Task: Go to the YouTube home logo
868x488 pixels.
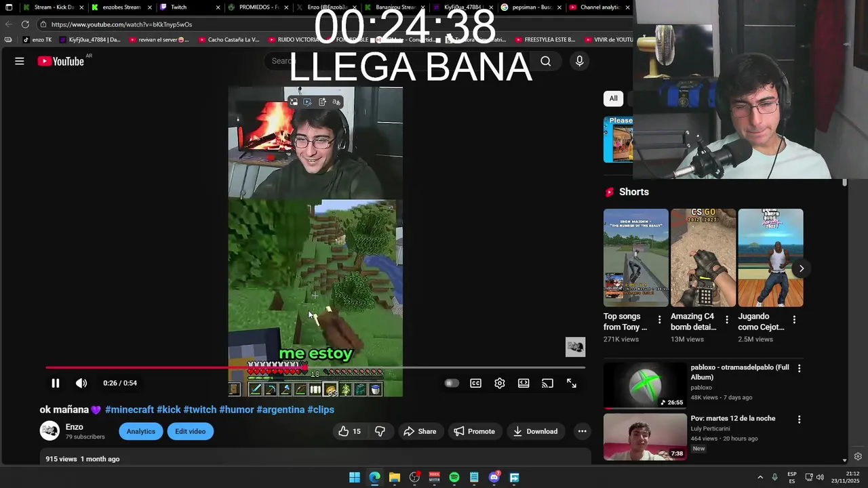Action: [x=60, y=61]
